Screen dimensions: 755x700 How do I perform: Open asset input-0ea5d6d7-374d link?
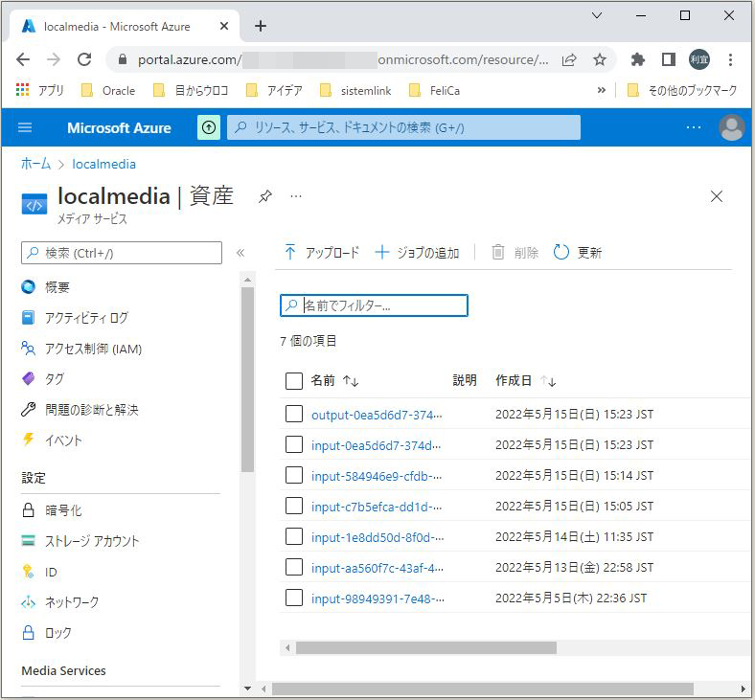point(376,445)
